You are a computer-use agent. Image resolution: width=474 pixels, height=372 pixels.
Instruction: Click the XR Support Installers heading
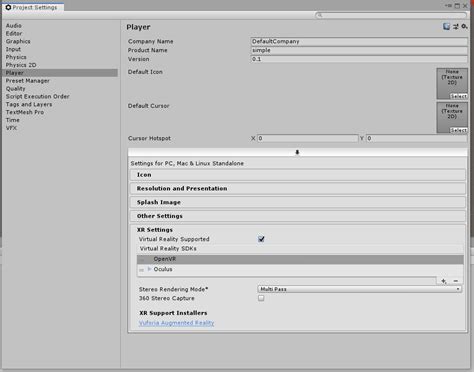pos(173,313)
